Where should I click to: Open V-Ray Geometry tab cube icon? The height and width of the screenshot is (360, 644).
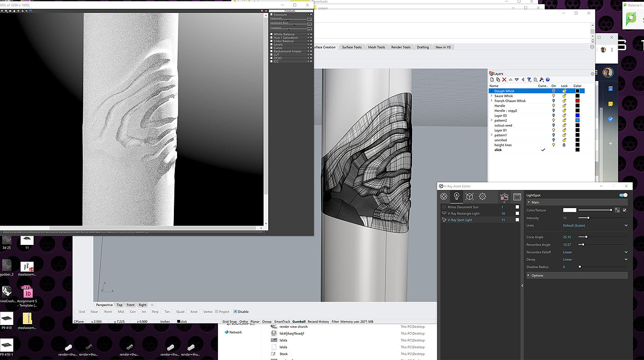pos(469,197)
